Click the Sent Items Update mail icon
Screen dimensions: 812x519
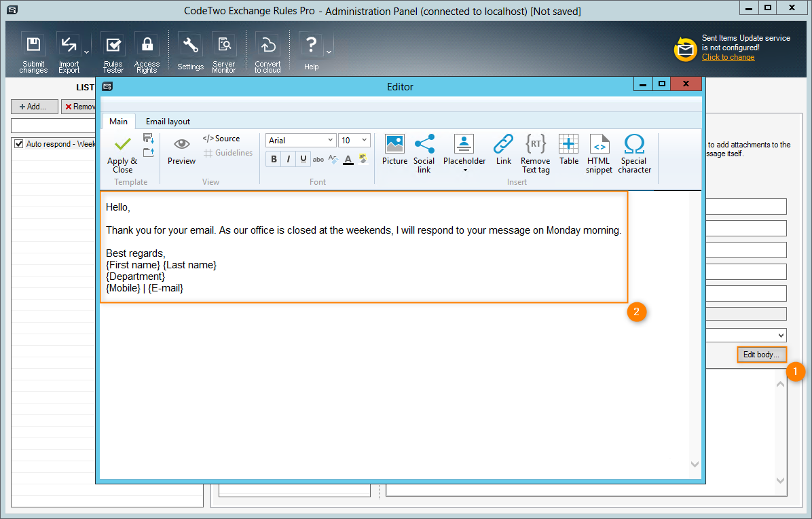tap(685, 49)
